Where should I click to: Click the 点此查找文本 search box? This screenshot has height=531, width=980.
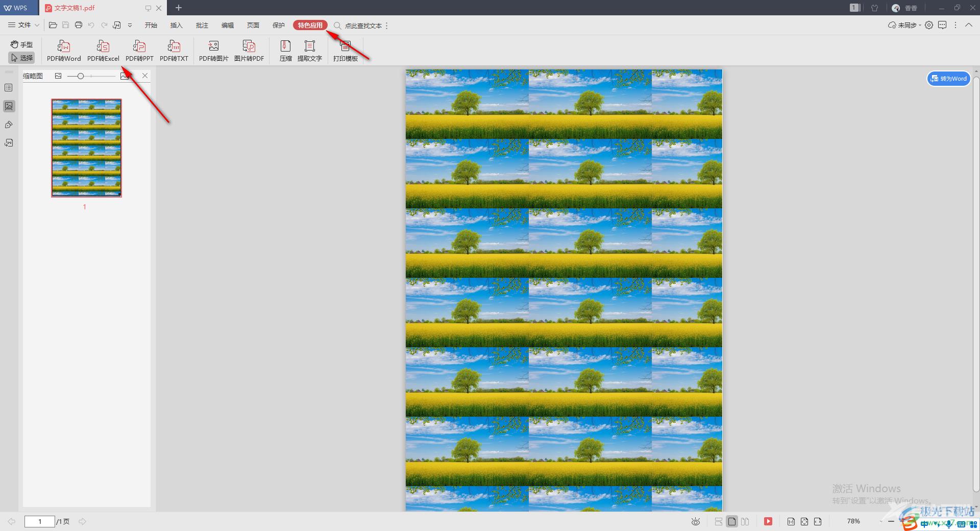[x=358, y=26]
